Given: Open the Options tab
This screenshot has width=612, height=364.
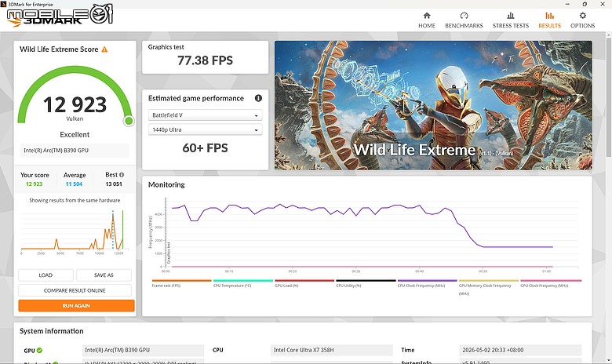Looking at the screenshot, I should (582, 20).
